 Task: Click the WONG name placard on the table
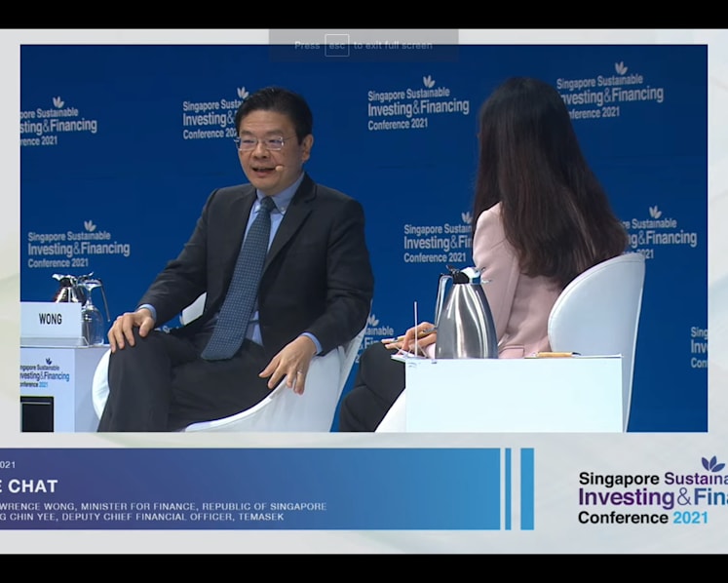click(51, 320)
